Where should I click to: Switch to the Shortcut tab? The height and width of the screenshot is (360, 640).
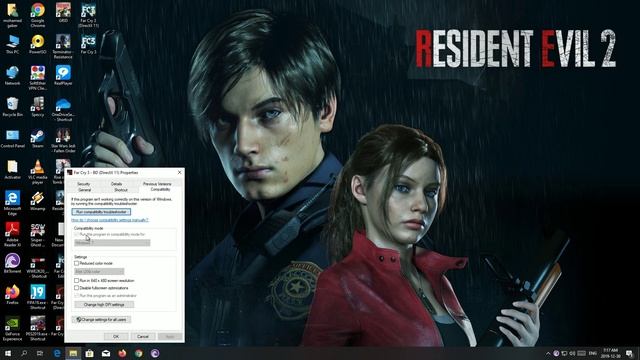pos(121,190)
